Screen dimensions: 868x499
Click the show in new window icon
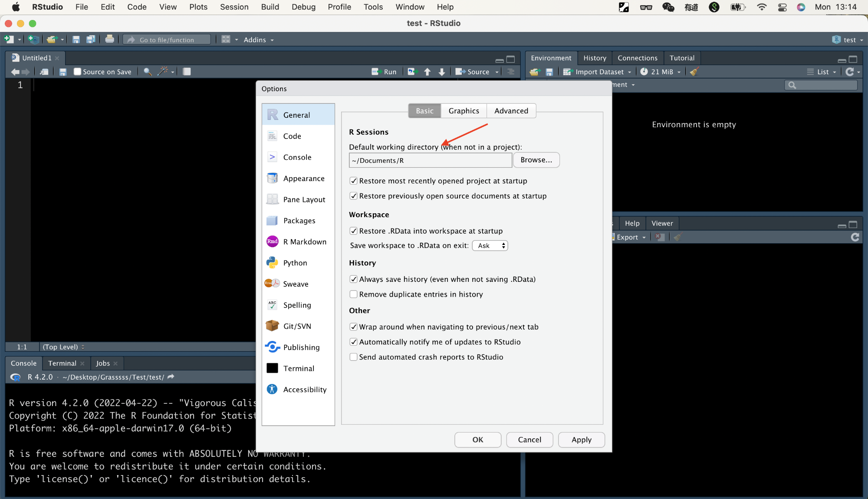[44, 72]
